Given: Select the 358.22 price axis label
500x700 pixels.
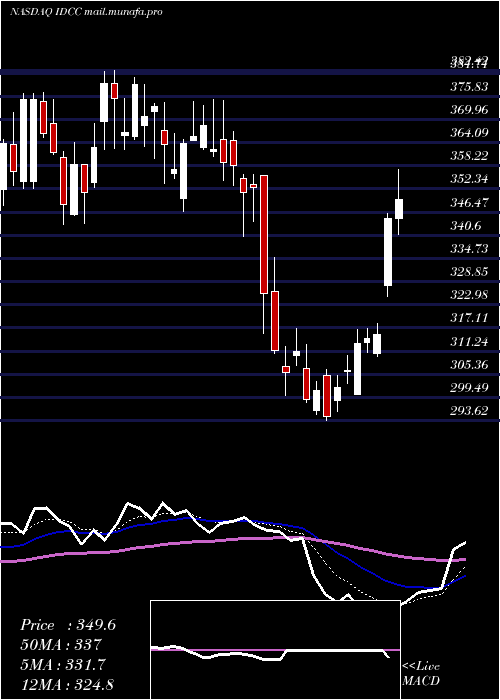Looking at the screenshot, I should pos(469,156).
